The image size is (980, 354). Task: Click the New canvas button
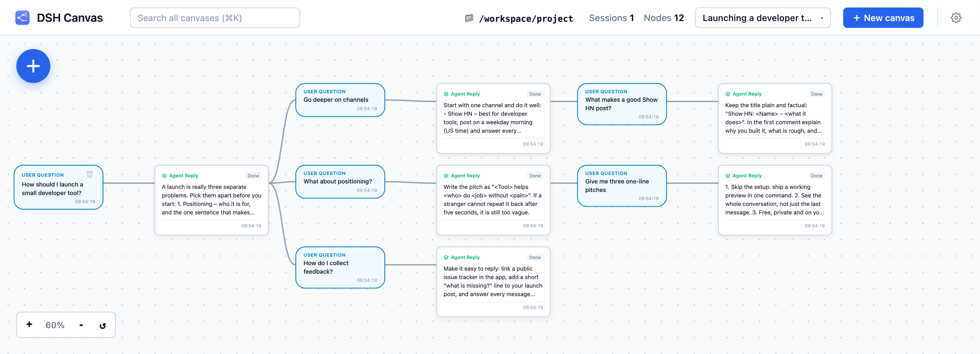tap(883, 18)
